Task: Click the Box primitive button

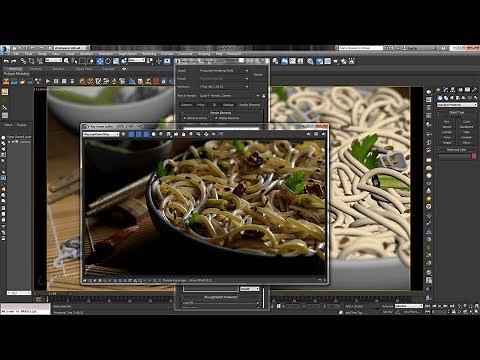Action: click(447, 122)
